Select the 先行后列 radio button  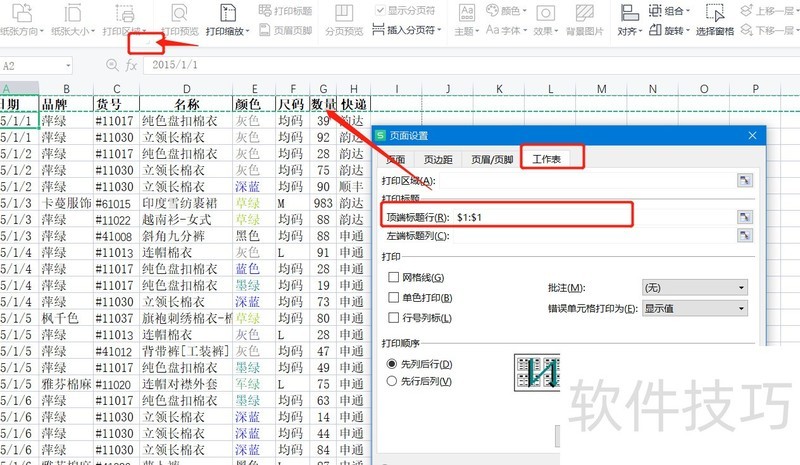tap(393, 381)
